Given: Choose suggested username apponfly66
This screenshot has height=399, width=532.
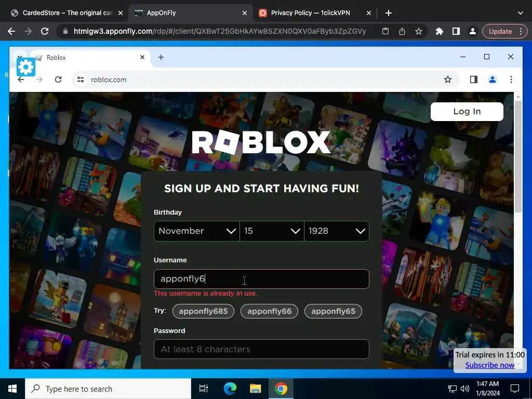Looking at the screenshot, I should [270, 311].
